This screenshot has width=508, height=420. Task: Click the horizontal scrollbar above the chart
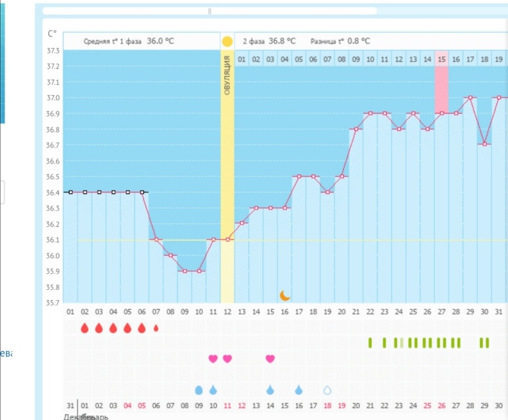click(210, 11)
